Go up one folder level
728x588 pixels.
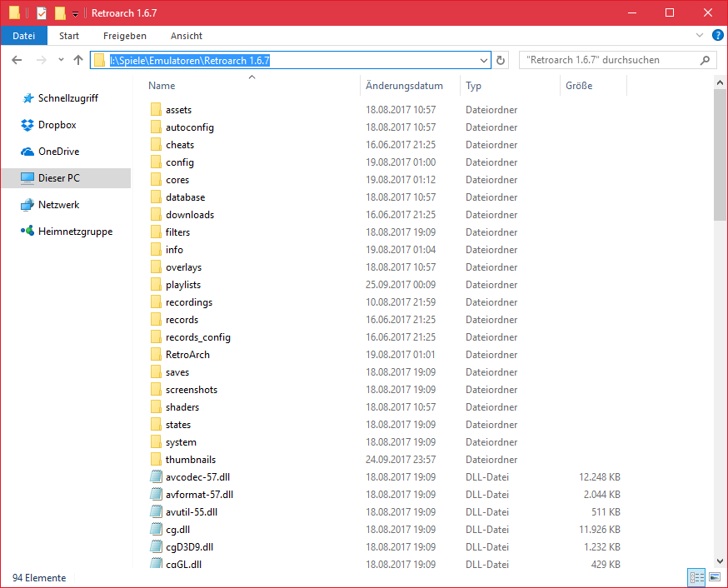click(78, 60)
